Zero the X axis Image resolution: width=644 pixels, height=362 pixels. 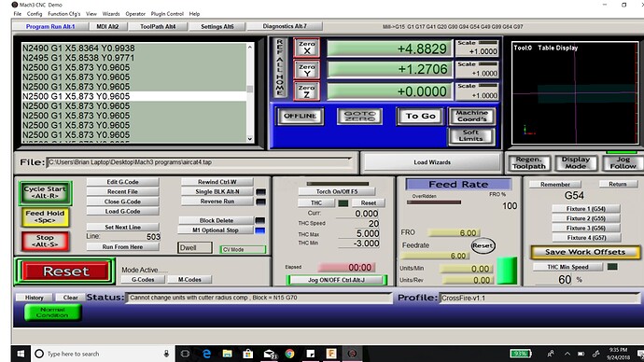306,48
